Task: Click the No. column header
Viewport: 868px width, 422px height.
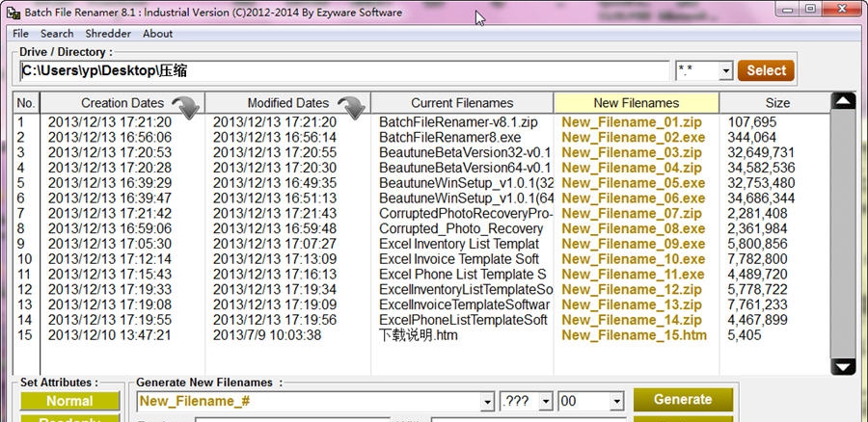Action: click(26, 103)
